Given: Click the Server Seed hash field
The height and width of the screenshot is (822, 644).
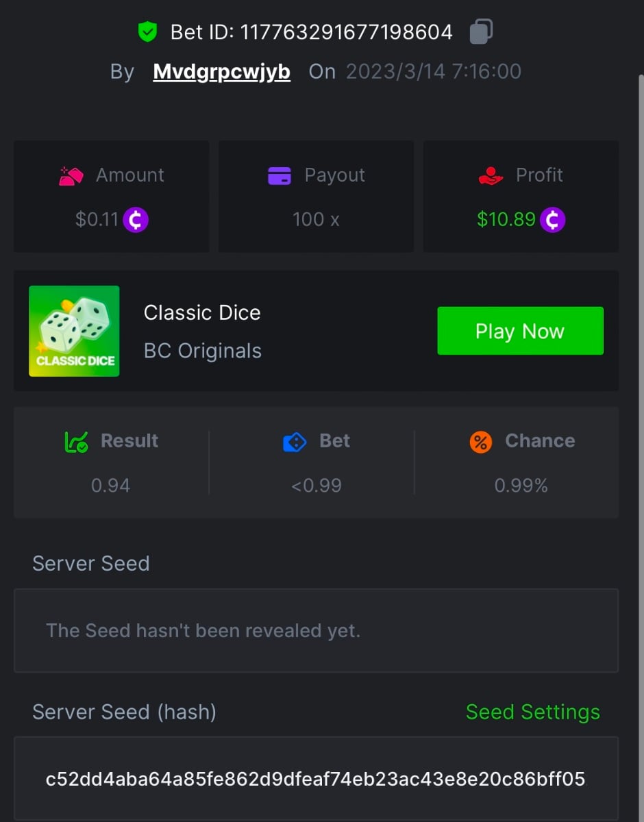Looking at the screenshot, I should coord(316,779).
